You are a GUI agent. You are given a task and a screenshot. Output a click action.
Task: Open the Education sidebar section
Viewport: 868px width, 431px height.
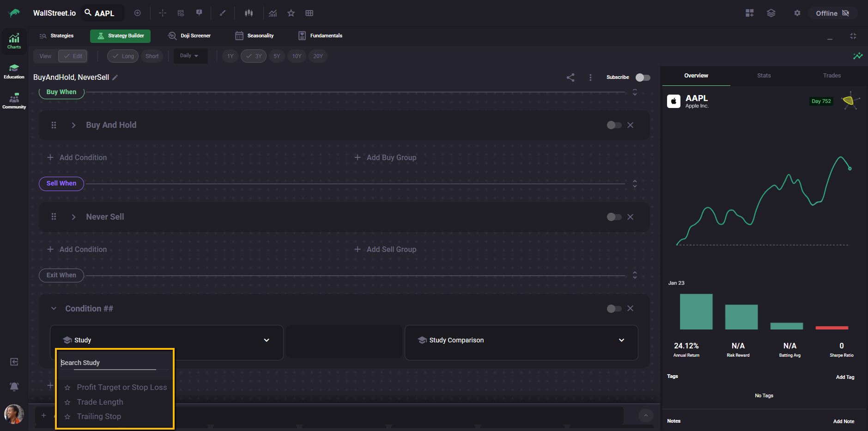[x=14, y=72]
